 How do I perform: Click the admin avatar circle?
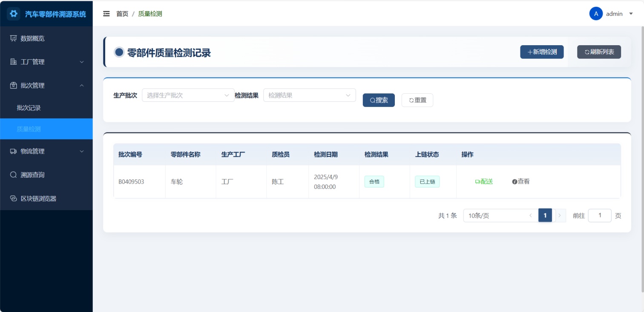click(x=596, y=14)
